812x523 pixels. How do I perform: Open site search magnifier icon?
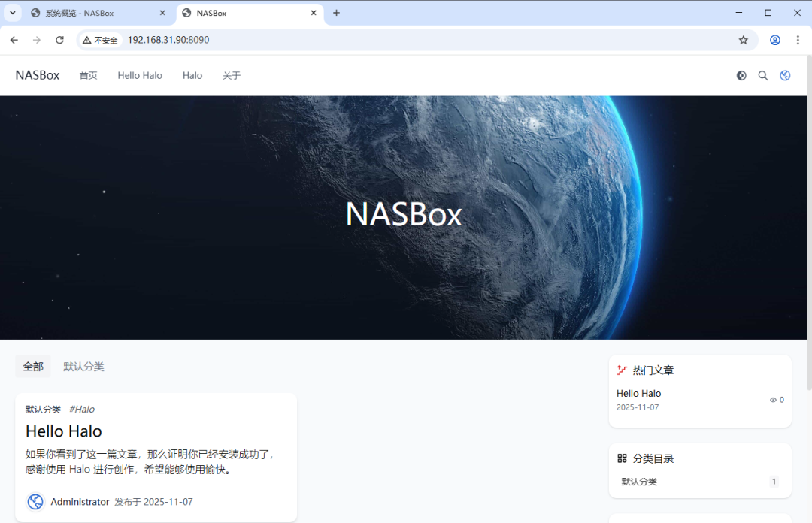pos(763,76)
